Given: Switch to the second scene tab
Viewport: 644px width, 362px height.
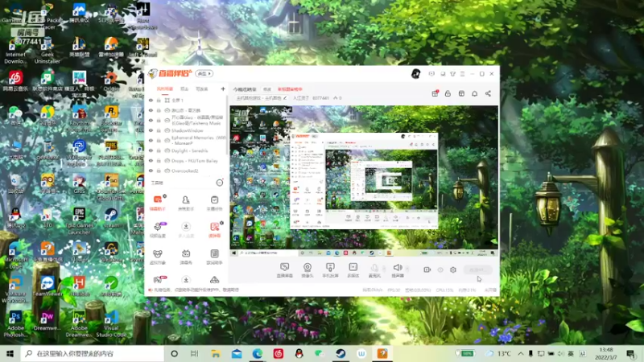Looking at the screenshot, I should coord(184,89).
